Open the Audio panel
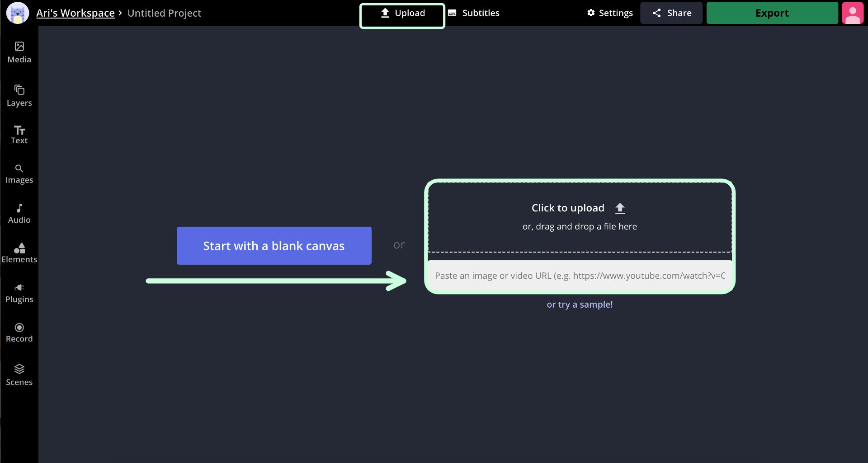Screen dimensions: 868x463 pyautogui.click(x=19, y=214)
